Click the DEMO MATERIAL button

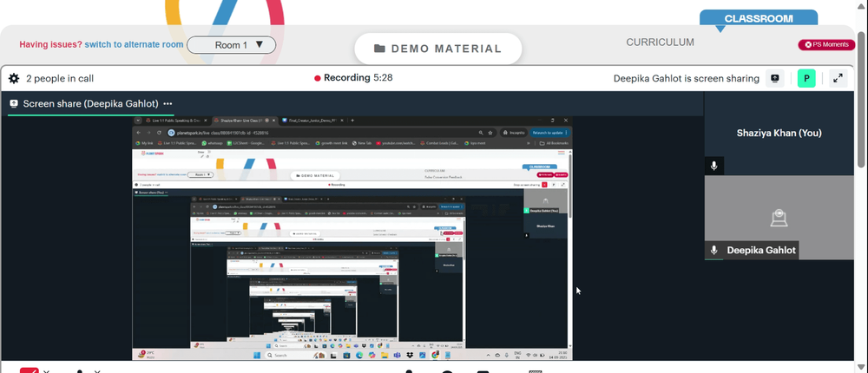[x=437, y=49]
